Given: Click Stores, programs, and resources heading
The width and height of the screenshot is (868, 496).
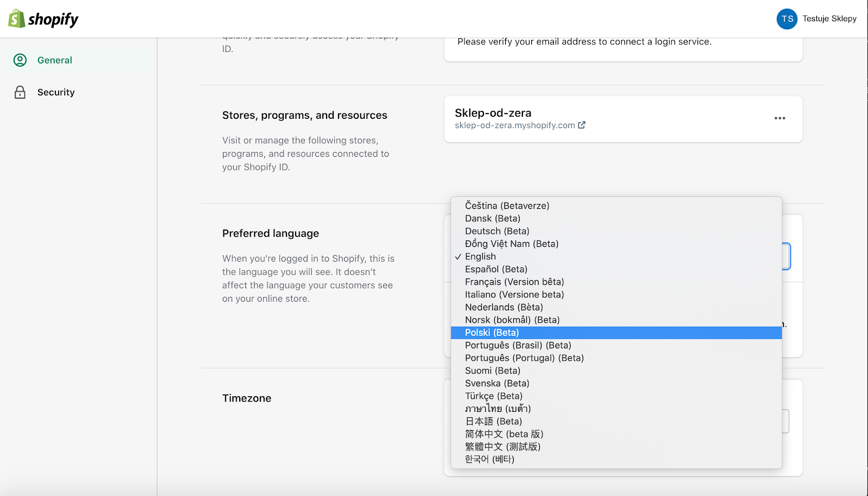Looking at the screenshot, I should tap(304, 115).
